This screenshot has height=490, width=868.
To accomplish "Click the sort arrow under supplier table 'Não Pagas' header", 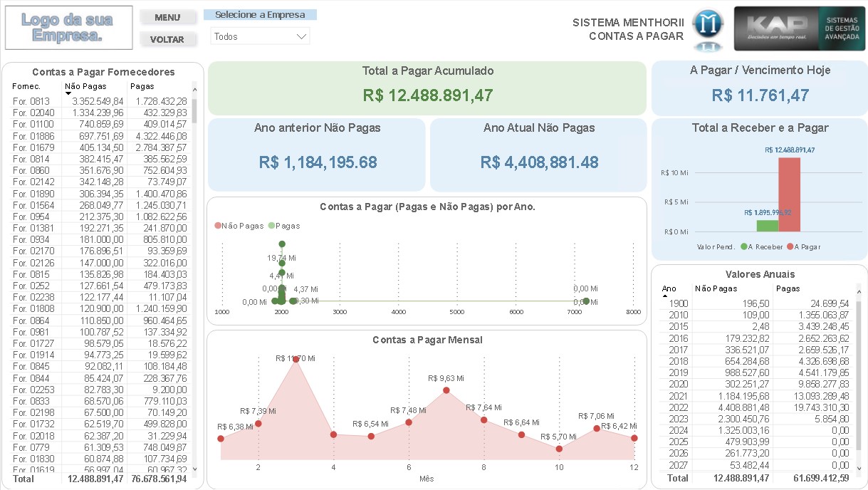I will pos(68,94).
